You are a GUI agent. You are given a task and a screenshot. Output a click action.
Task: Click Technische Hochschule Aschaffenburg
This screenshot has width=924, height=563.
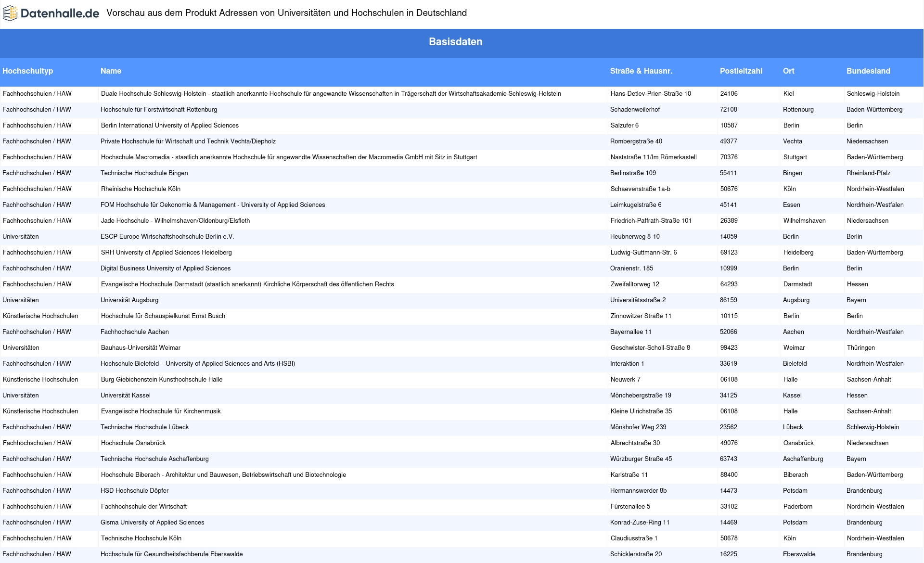(154, 459)
